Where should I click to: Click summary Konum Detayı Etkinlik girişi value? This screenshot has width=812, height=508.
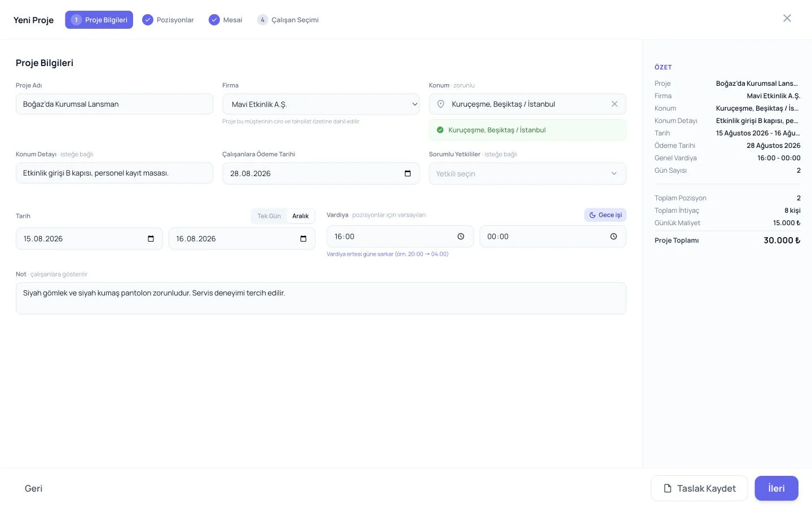pos(757,121)
